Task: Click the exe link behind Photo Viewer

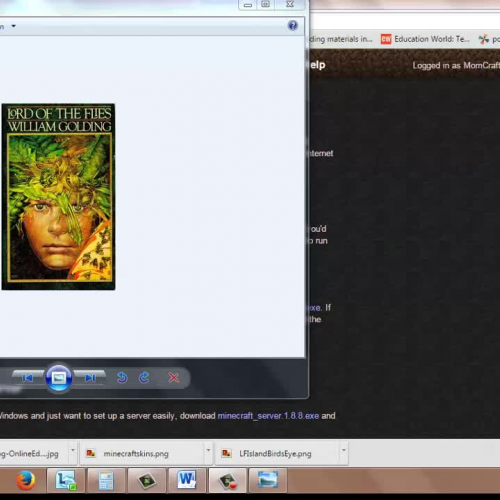Action: pyautogui.click(x=314, y=307)
